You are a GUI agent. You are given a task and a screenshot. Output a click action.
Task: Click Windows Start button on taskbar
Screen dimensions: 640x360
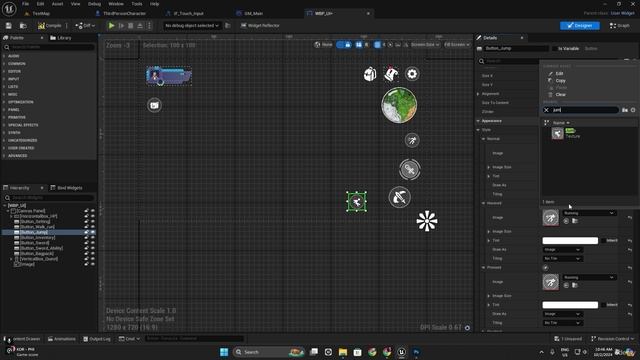coord(224,352)
